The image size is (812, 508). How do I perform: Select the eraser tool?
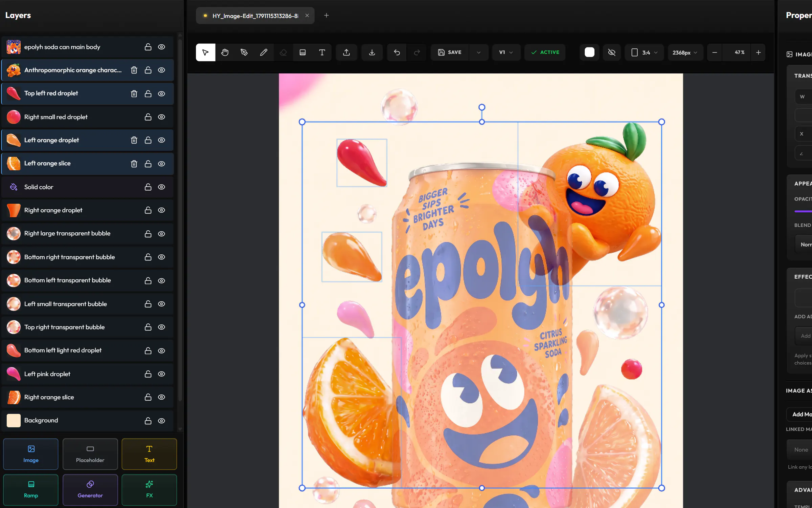click(283, 52)
